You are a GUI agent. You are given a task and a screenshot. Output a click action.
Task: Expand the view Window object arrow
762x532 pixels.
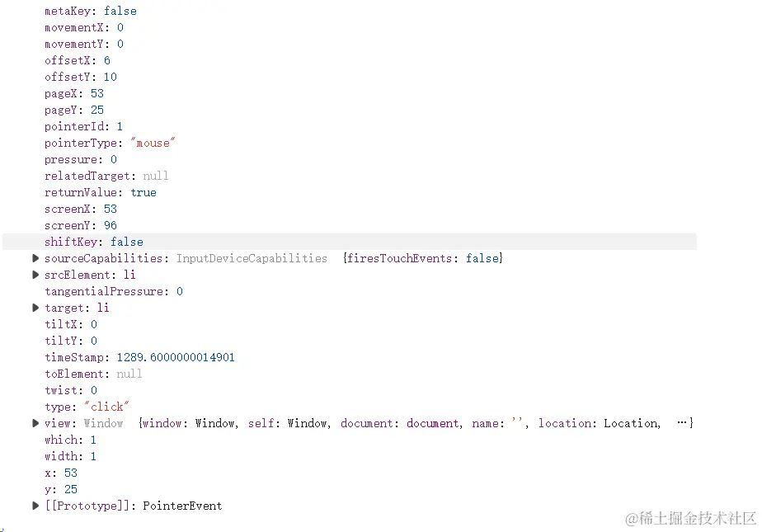(x=35, y=423)
